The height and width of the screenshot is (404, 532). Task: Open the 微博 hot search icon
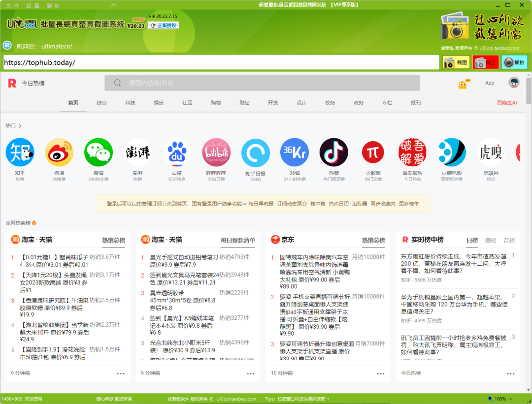59,153
